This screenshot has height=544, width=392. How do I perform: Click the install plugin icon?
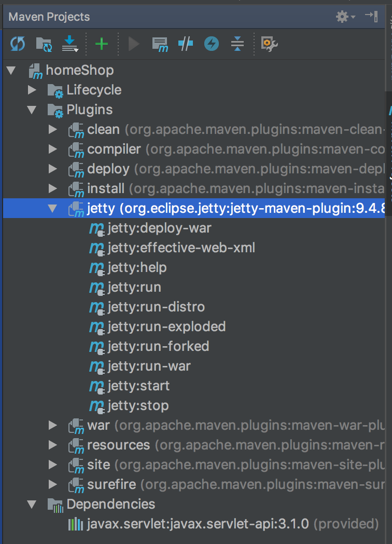point(76,189)
